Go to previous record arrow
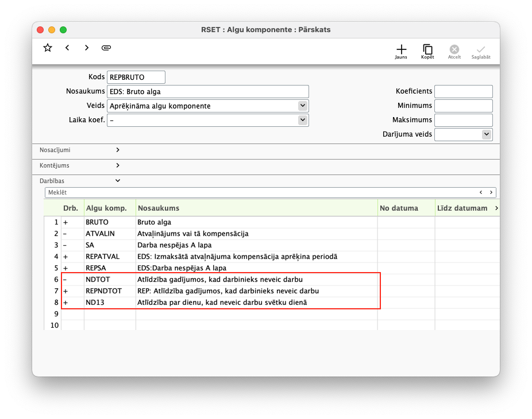The width and height of the screenshot is (532, 419). point(67,48)
